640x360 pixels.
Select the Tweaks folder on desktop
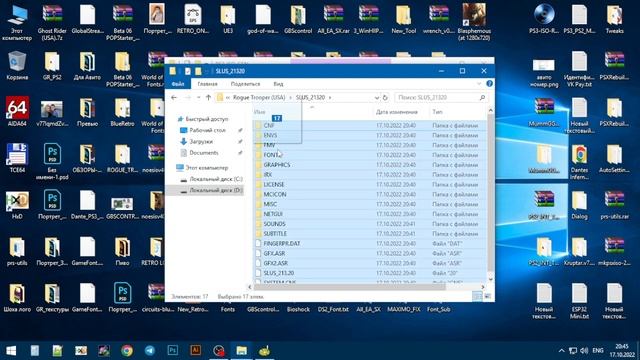pyautogui.click(x=614, y=19)
